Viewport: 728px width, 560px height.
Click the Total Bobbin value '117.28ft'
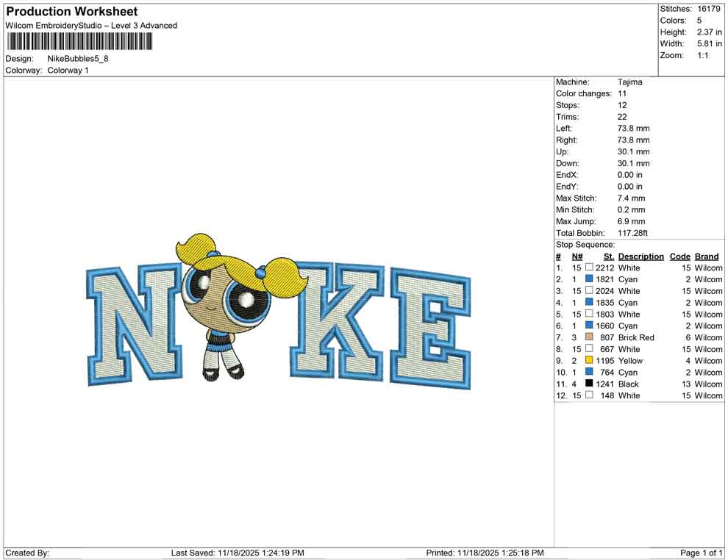coord(633,233)
